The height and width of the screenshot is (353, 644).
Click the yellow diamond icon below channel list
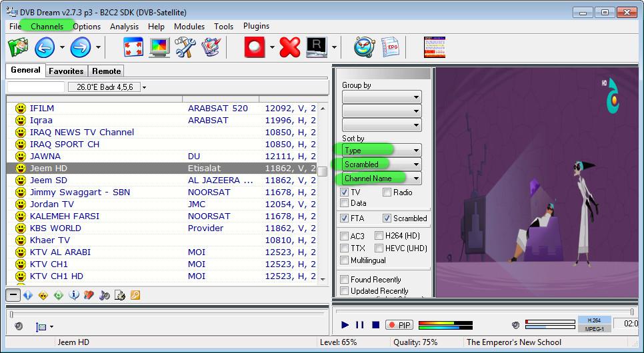(43, 295)
